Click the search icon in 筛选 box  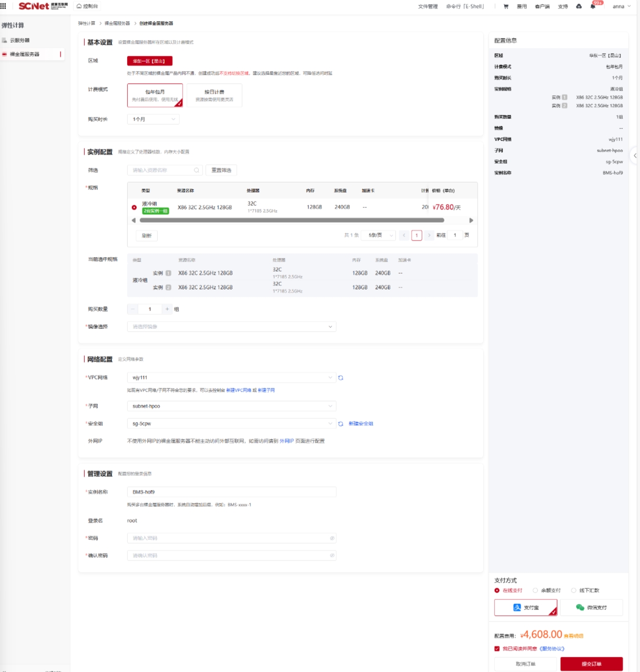click(x=196, y=170)
